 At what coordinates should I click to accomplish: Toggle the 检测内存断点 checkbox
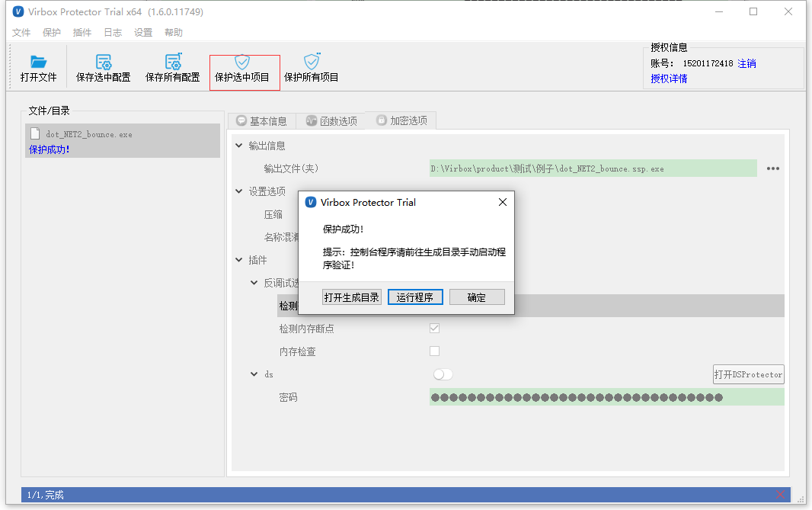pyautogui.click(x=434, y=328)
